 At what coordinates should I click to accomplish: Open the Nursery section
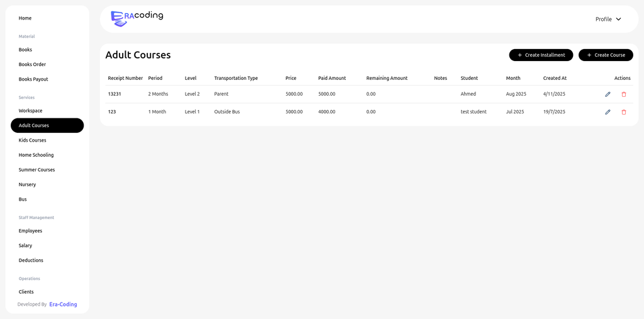[x=27, y=184]
